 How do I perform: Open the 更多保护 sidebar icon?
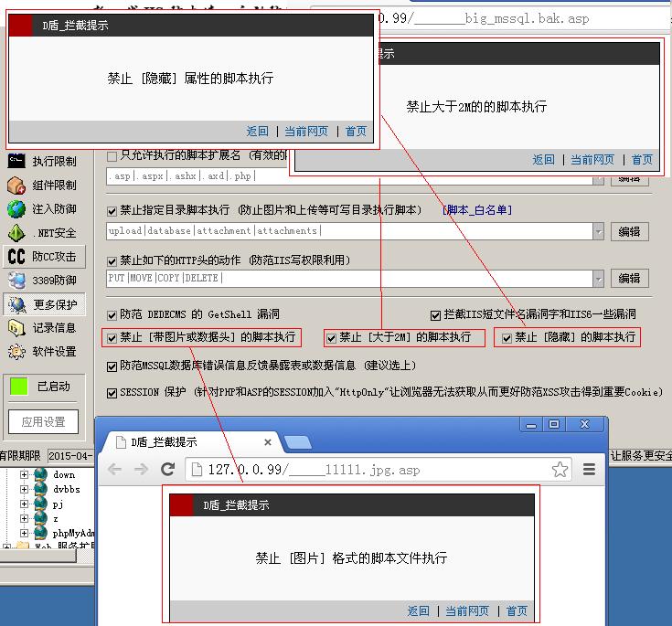(17, 304)
